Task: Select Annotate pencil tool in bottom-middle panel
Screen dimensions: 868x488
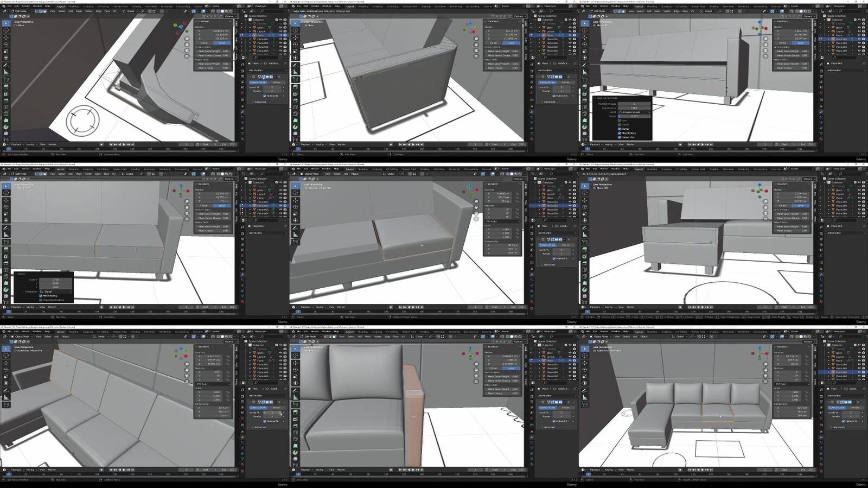Action: pos(295,390)
